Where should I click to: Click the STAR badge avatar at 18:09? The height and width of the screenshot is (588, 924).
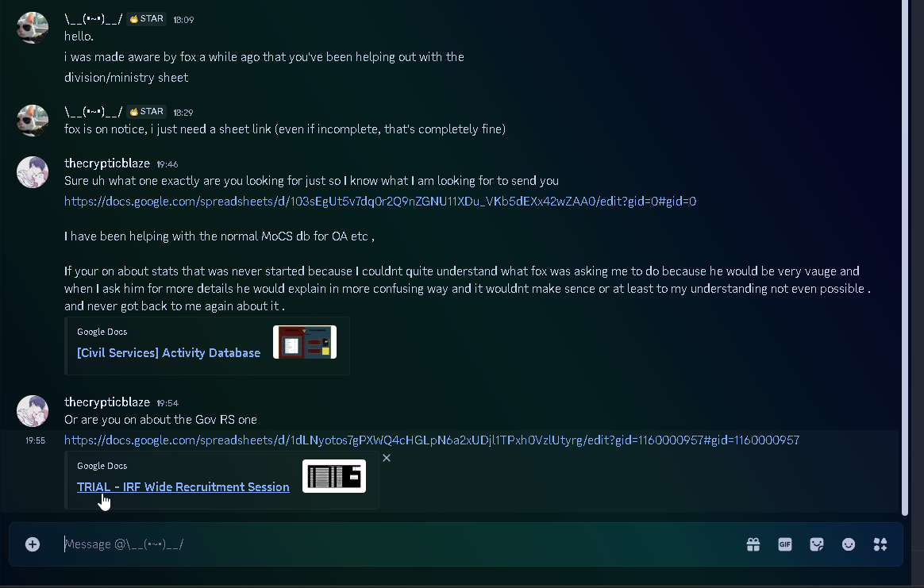[x=33, y=27]
